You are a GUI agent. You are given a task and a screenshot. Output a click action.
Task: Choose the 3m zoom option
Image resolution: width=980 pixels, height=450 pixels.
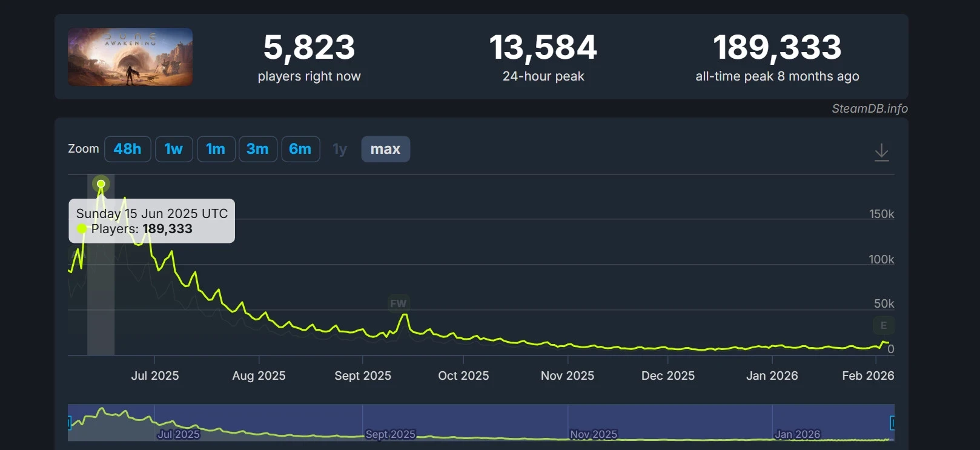coord(257,149)
